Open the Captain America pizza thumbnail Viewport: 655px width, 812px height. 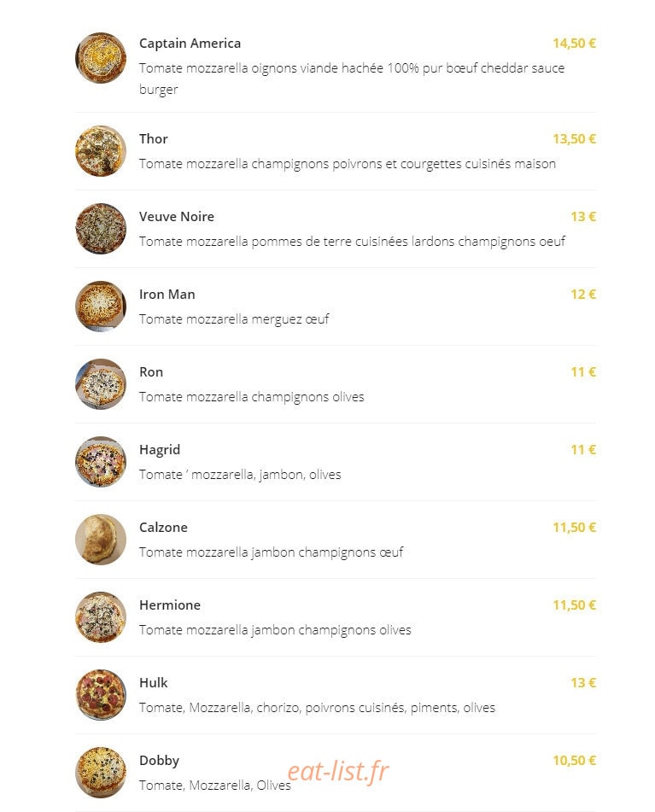(101, 58)
